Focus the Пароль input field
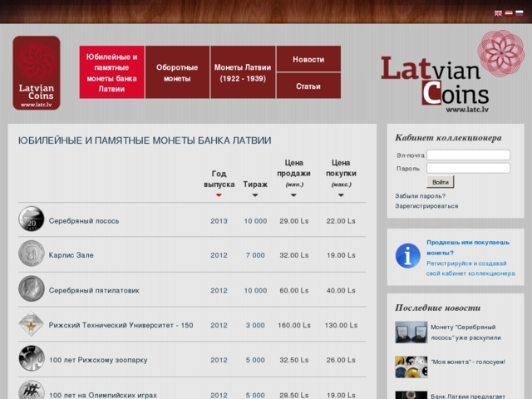Screen dimensions: 532x399 pos(468,168)
